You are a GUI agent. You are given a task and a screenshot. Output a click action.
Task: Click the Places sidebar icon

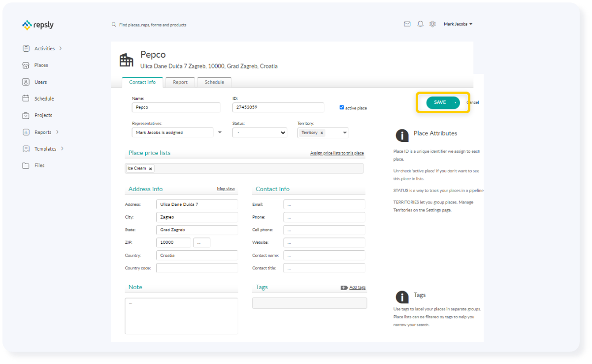coord(26,65)
